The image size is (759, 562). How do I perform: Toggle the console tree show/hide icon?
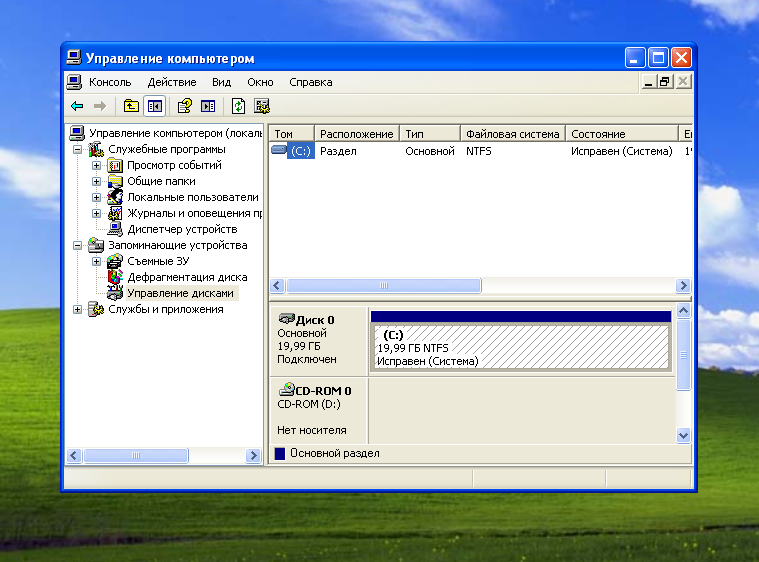pos(155,106)
